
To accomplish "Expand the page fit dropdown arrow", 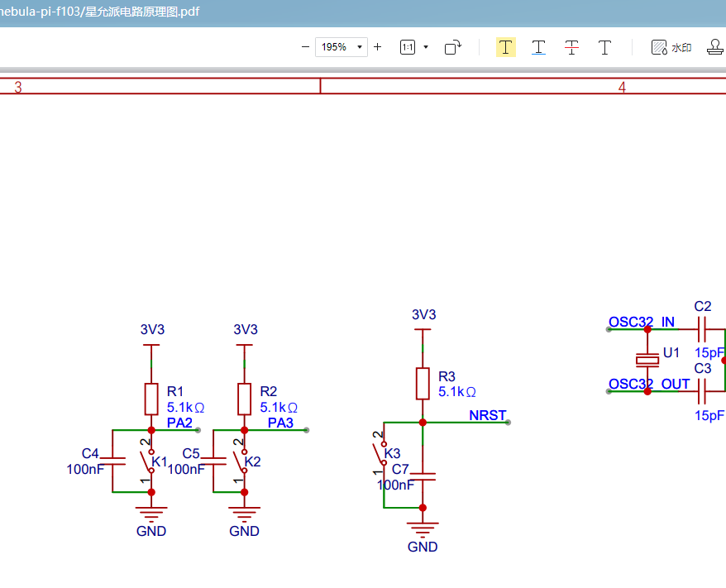I will [426, 47].
